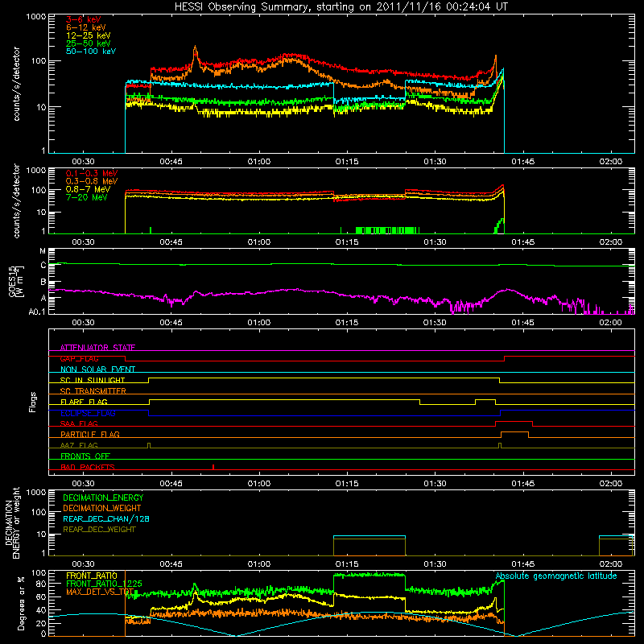This screenshot has height=644, width=644.
Task: Click the raised PARTICLE_FLAG segment
Action: pos(514,432)
